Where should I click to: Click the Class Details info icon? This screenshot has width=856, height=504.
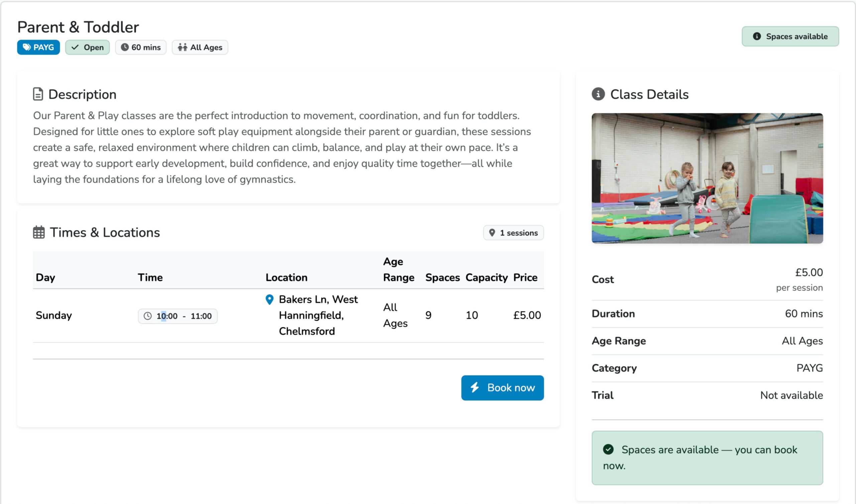598,94
